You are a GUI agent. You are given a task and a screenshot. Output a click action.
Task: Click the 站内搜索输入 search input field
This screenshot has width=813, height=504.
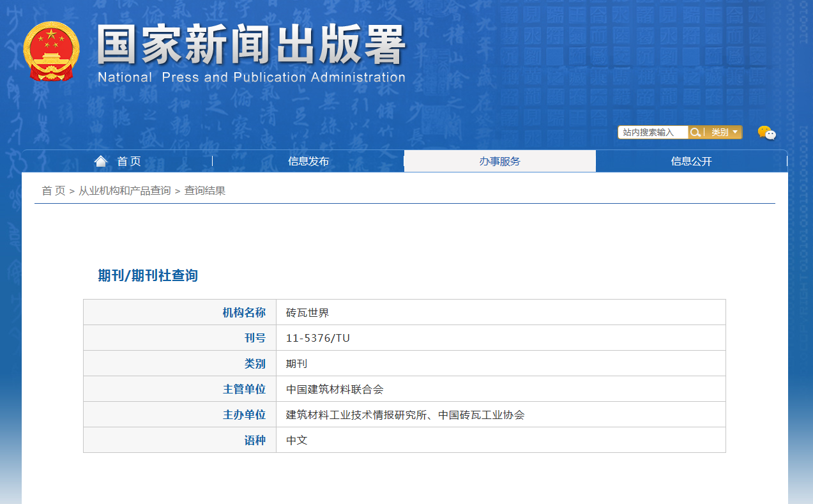tap(651, 132)
